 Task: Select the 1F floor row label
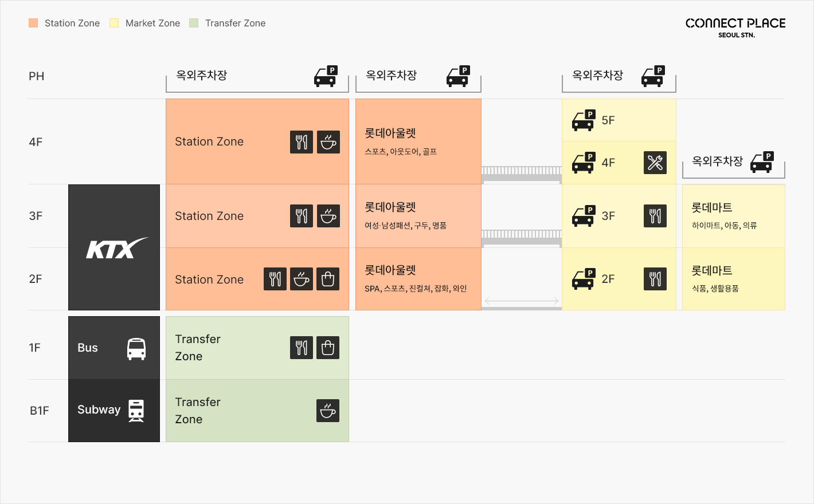pos(35,348)
